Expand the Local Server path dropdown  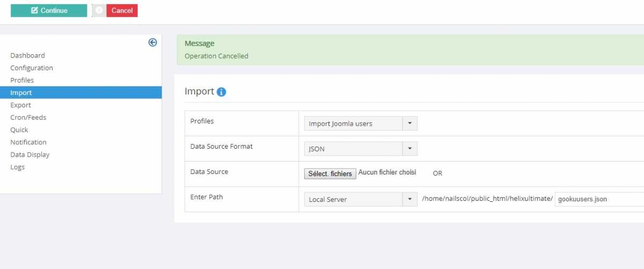click(361, 199)
